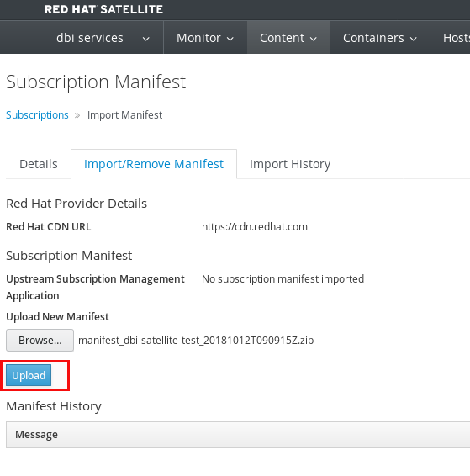Open the dbi services organization dropdown
The image size is (470, 476).
pyautogui.click(x=103, y=38)
